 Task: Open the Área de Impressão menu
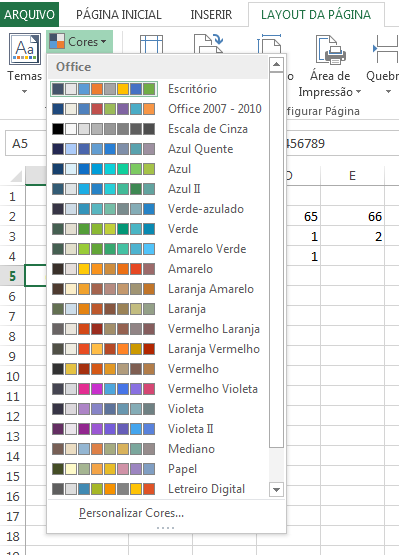point(330,66)
